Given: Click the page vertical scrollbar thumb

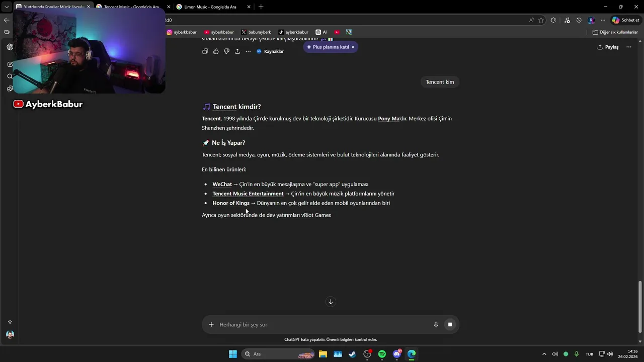Looking at the screenshot, I should 640,306.
